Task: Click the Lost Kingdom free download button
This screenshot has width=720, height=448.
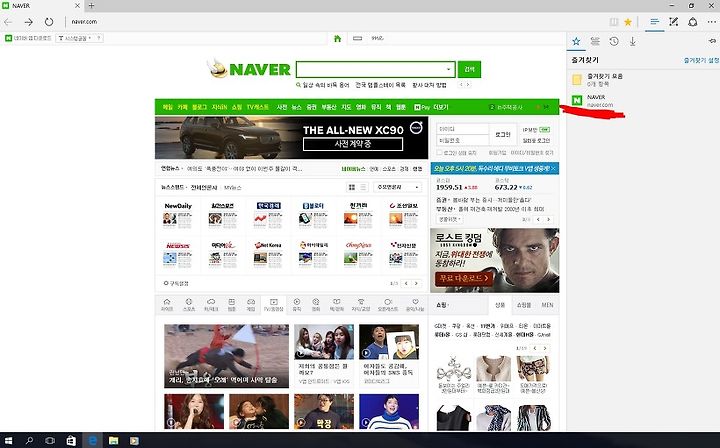Action: [x=464, y=278]
